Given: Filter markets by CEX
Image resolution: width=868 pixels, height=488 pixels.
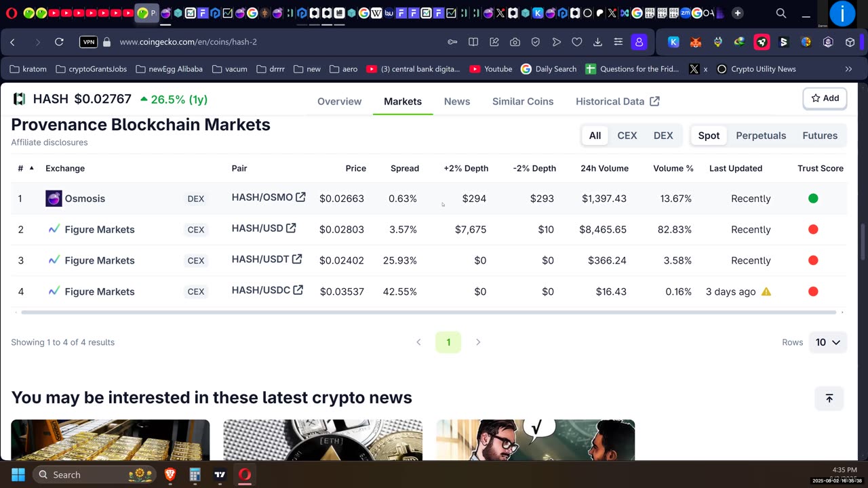Looking at the screenshot, I should [x=627, y=136].
